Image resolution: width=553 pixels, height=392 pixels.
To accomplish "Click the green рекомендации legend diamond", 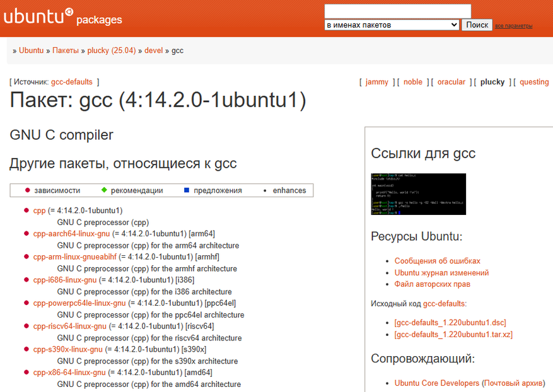I will click(x=104, y=190).
